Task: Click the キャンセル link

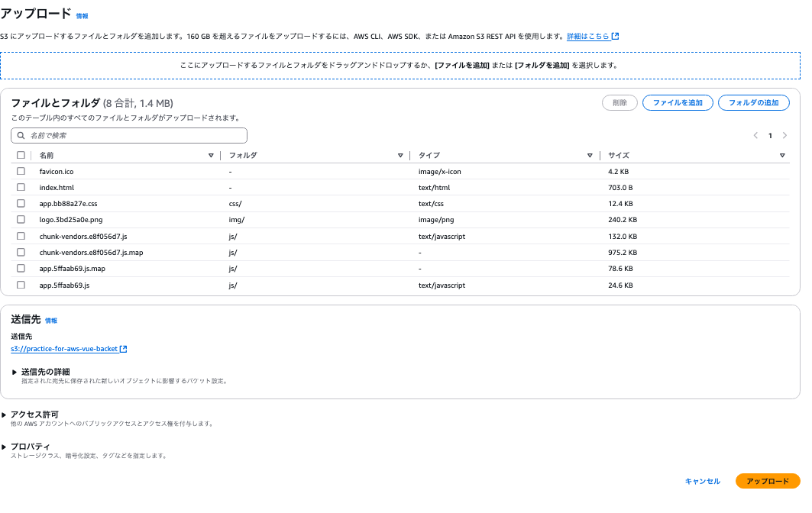Action: [701, 481]
